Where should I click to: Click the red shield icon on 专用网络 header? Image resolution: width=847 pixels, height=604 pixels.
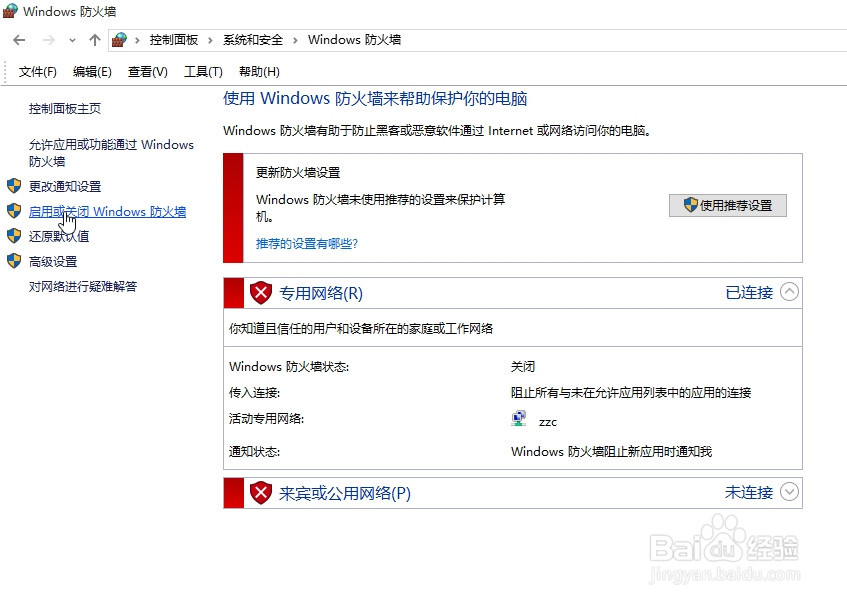coord(260,292)
